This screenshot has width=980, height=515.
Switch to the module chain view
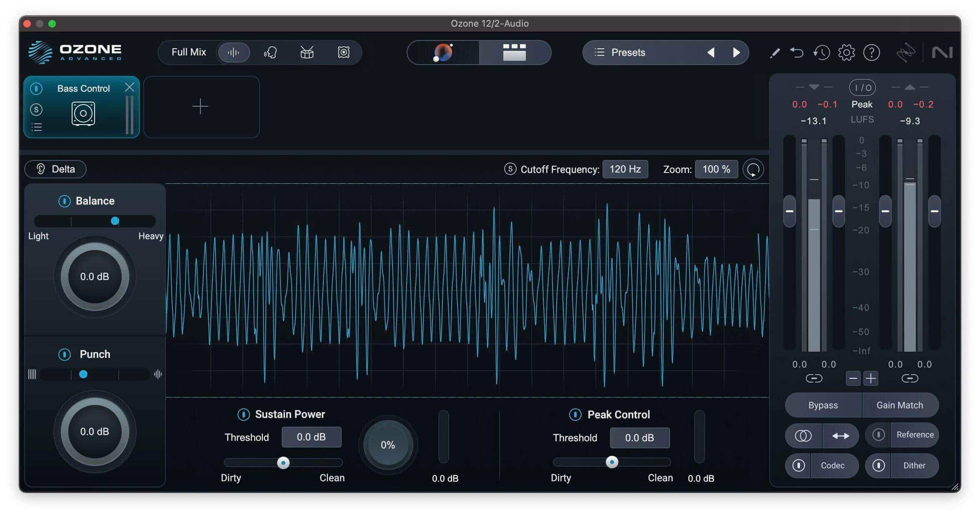click(515, 52)
